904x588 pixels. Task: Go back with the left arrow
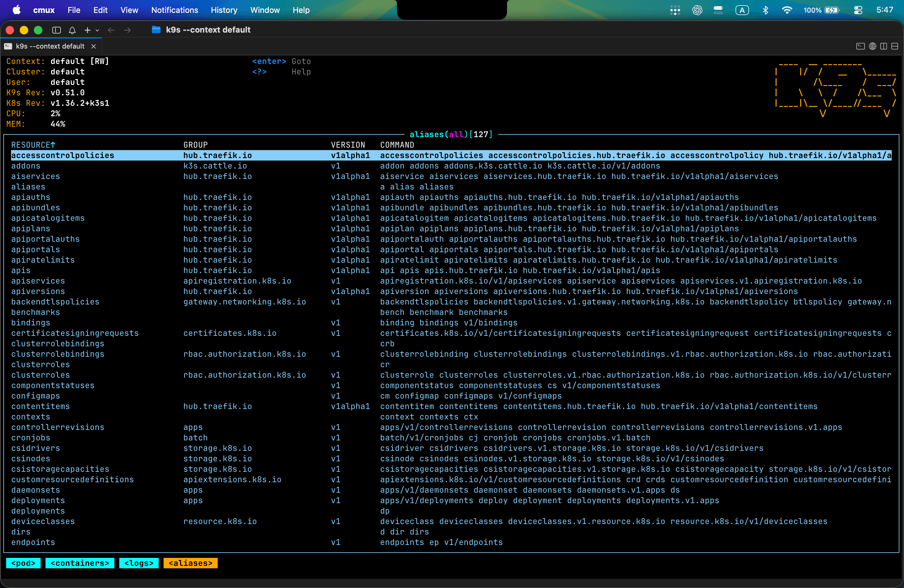pos(111,30)
